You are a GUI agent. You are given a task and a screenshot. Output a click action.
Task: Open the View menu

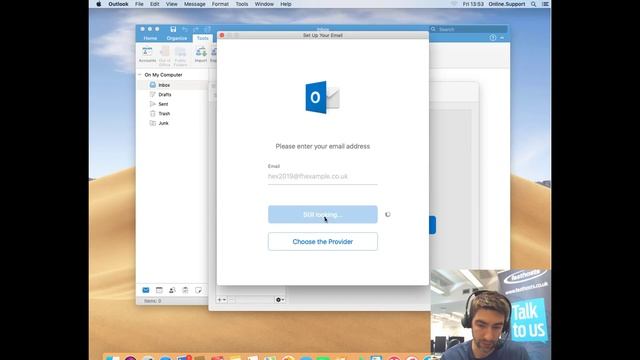[171, 4]
